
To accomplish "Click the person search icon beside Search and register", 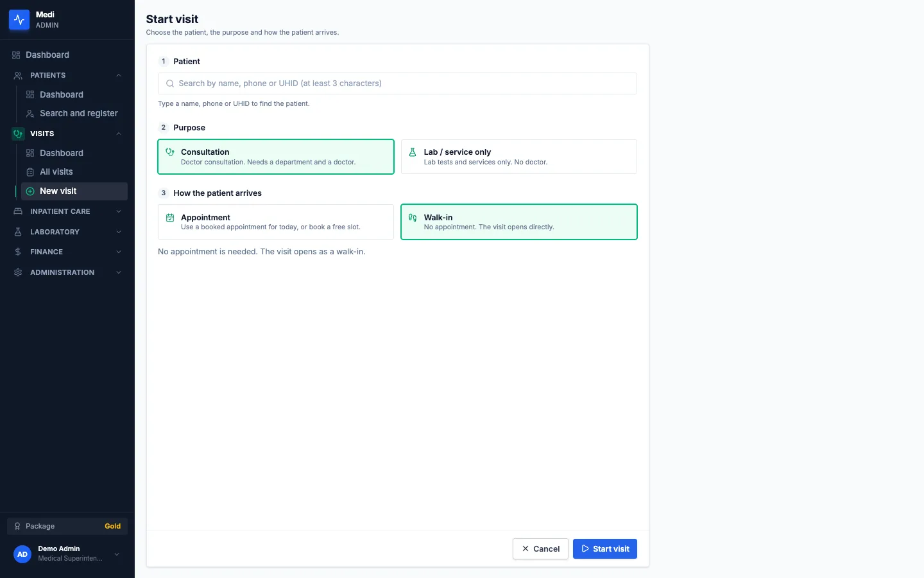I will pos(30,114).
